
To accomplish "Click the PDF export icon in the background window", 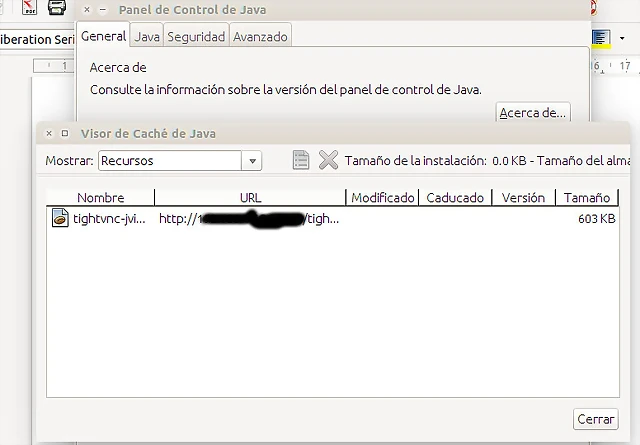I will click(x=29, y=7).
